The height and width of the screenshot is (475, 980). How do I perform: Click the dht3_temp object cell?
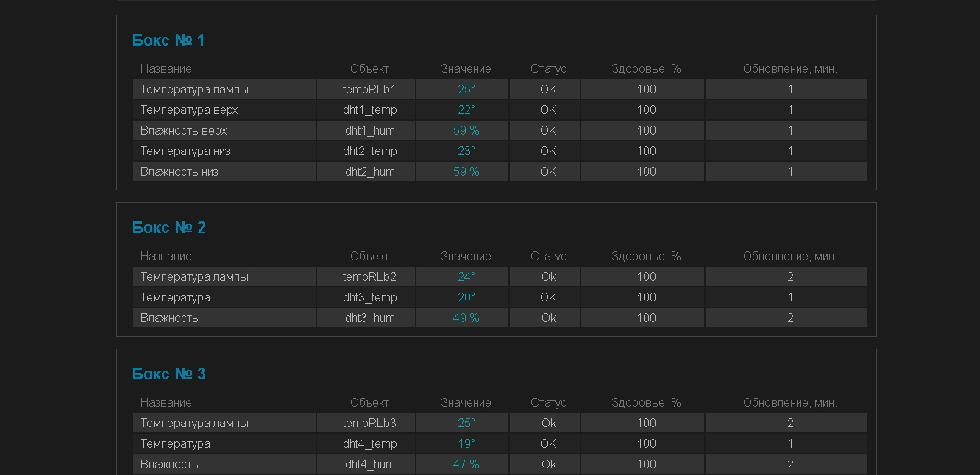click(369, 298)
